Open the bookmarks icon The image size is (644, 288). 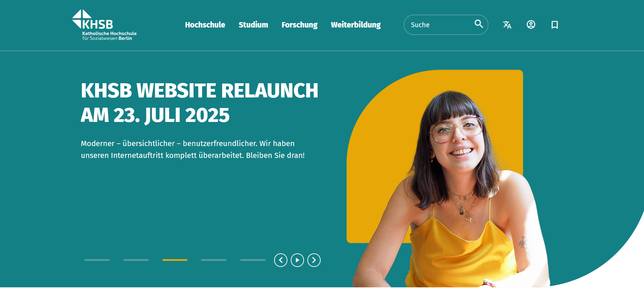[555, 24]
